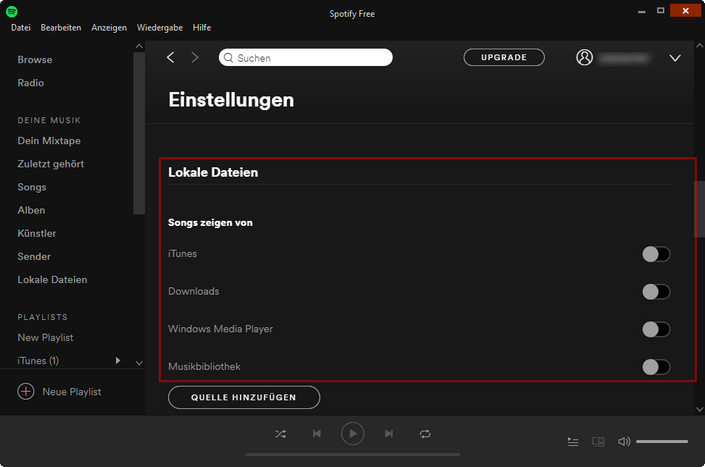
Task: Open Künstler in sidebar
Action: (x=37, y=233)
